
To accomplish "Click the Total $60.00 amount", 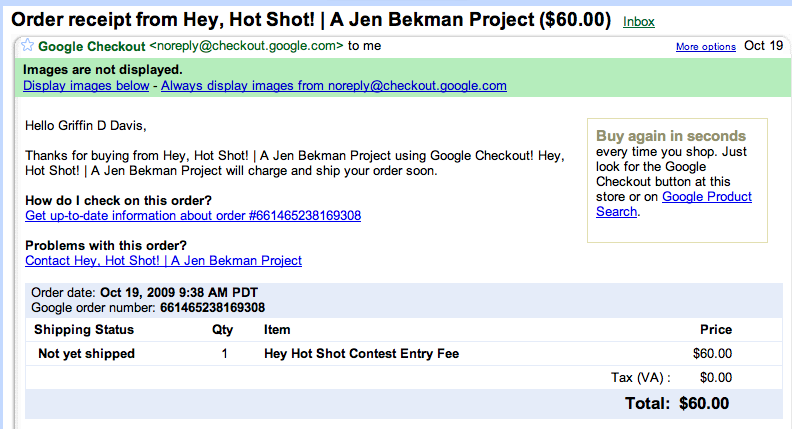I will (x=704, y=404).
